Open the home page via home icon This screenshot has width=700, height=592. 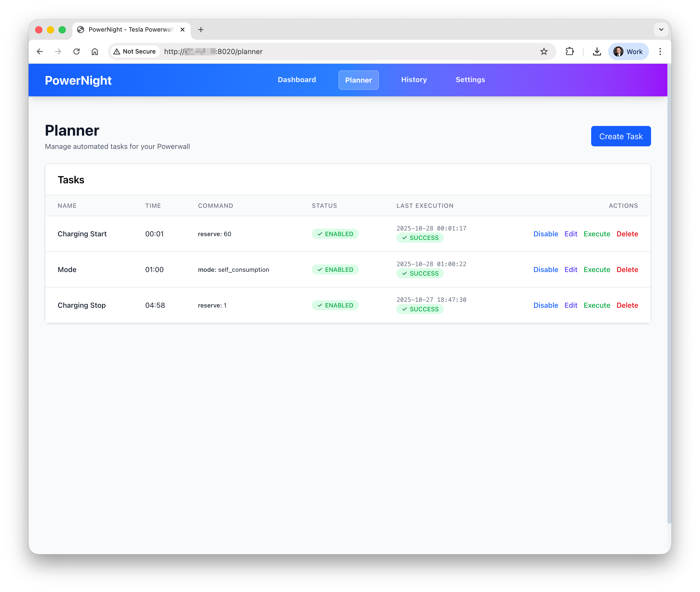click(x=95, y=51)
